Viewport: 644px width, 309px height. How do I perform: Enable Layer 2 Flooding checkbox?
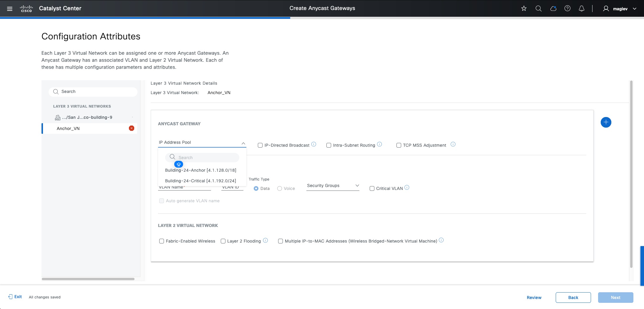pyautogui.click(x=223, y=241)
